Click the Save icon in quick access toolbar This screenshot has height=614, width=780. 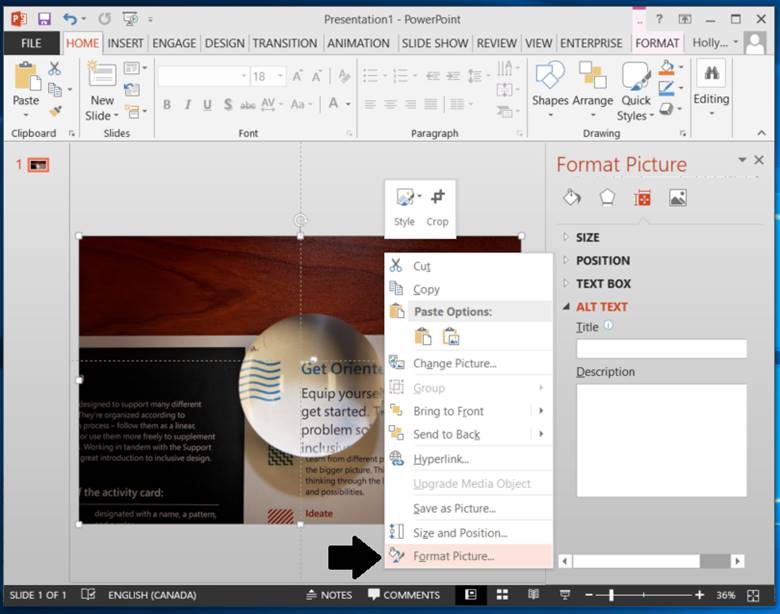pos(44,19)
